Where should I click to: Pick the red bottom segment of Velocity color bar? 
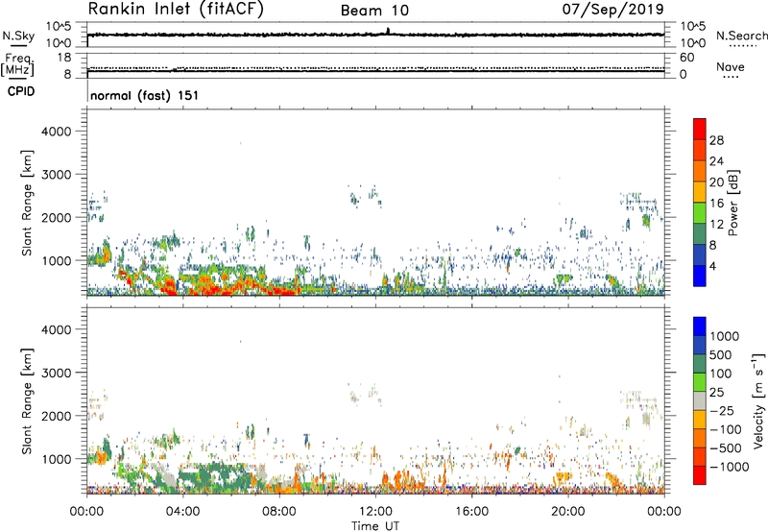700,475
